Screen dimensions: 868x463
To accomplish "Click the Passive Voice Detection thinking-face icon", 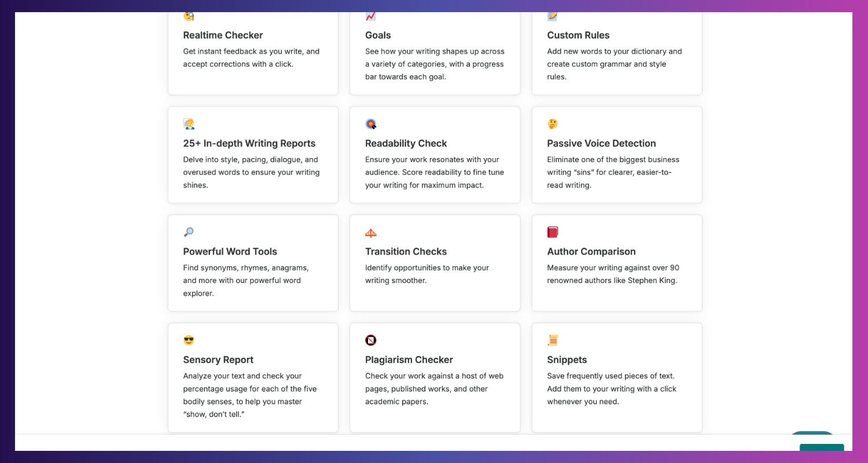I will pyautogui.click(x=553, y=124).
